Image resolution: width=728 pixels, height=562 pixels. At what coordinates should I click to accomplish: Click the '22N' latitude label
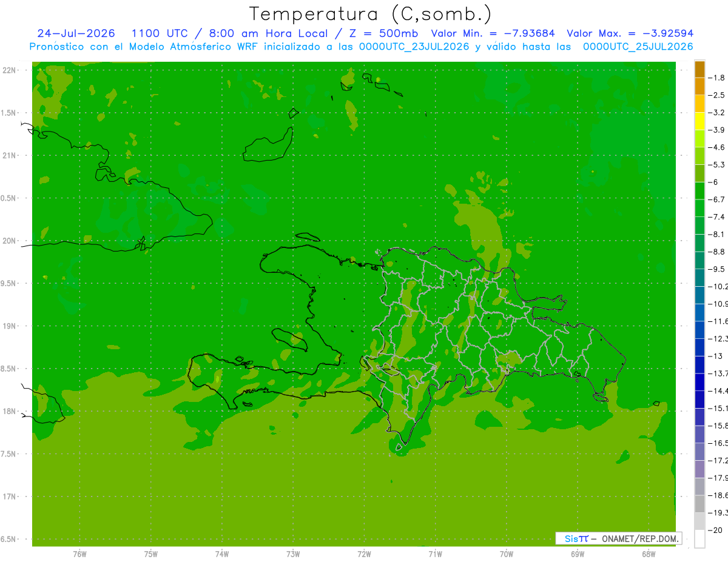[x=9, y=70]
